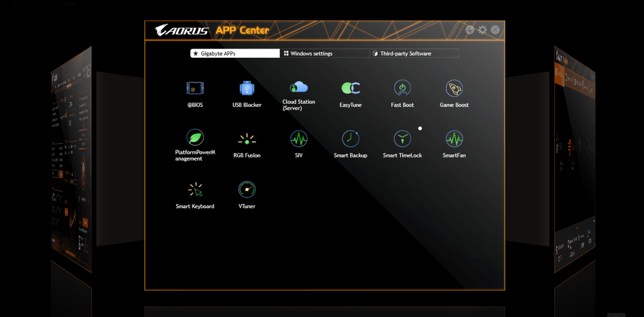Open APP Center settings gear
The height and width of the screenshot is (317, 644).
pos(482,30)
